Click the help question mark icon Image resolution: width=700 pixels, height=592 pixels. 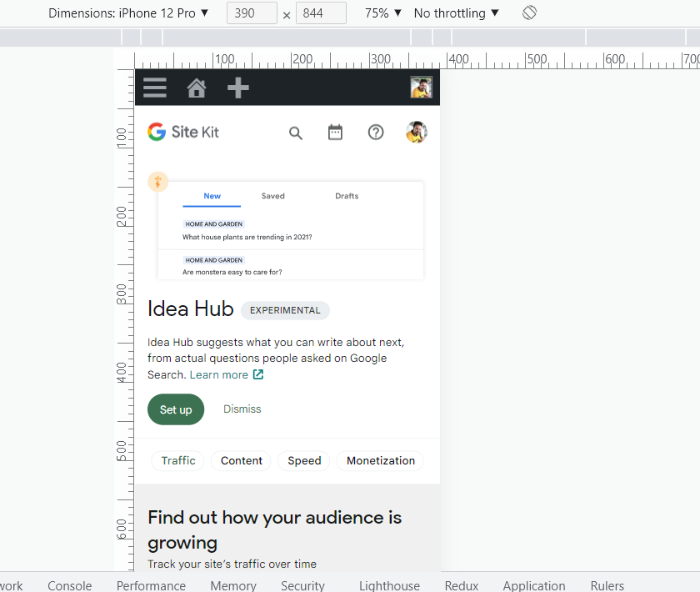(x=376, y=133)
